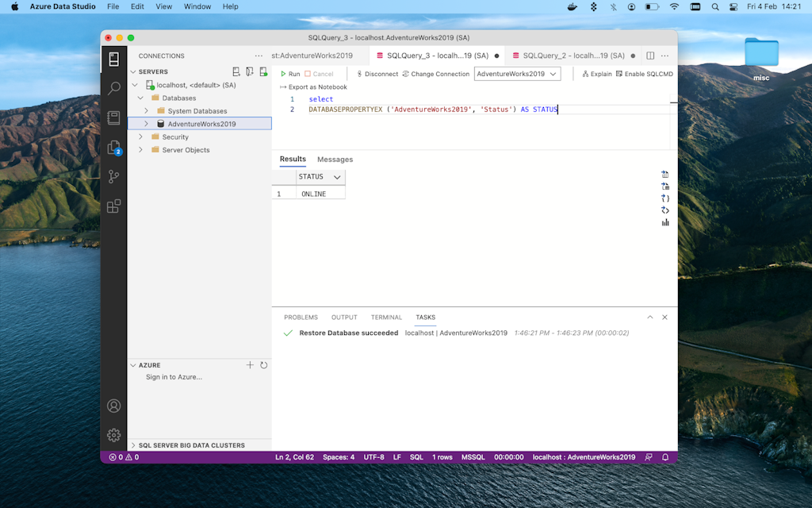Switch to the Messages tab
The width and height of the screenshot is (812, 508).
pos(335,160)
